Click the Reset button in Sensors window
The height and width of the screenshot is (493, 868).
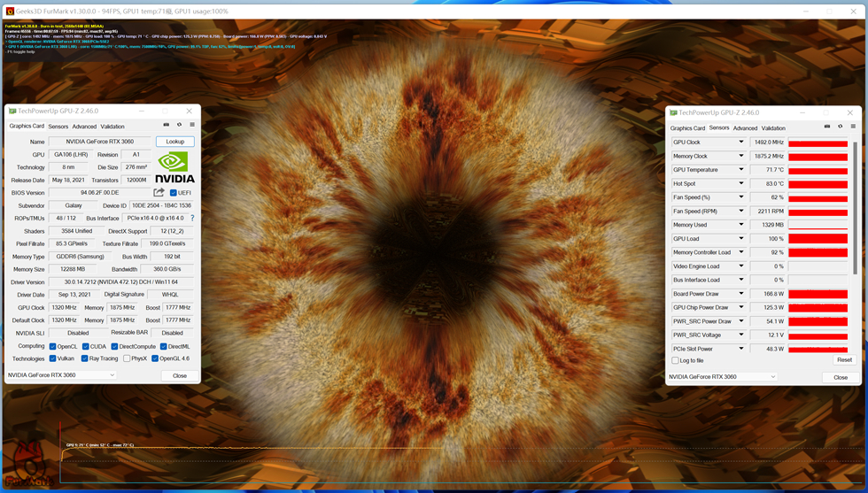[844, 360]
